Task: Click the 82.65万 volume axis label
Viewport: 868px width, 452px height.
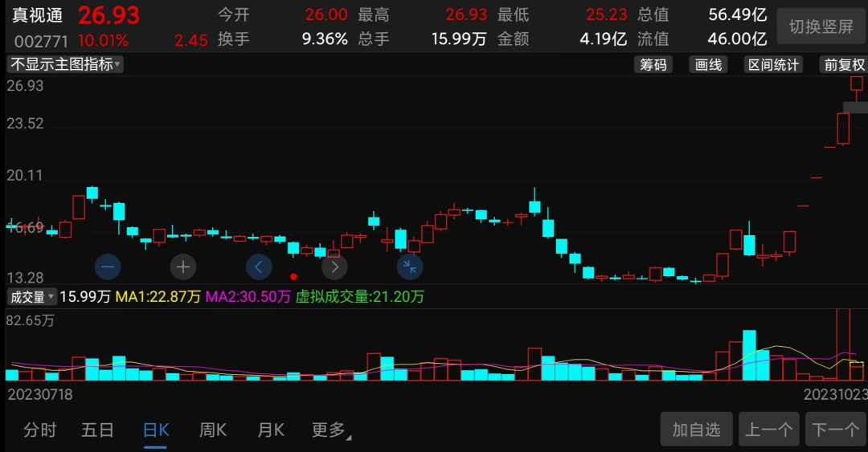Action: tap(30, 320)
